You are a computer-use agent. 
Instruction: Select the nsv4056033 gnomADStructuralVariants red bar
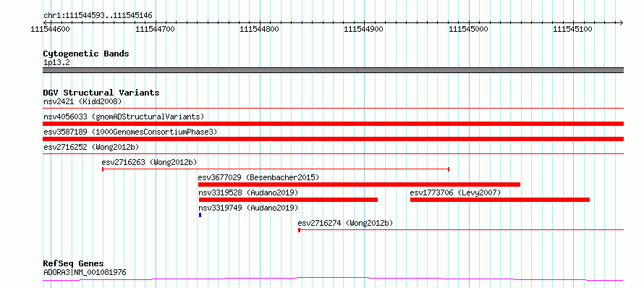point(333,124)
